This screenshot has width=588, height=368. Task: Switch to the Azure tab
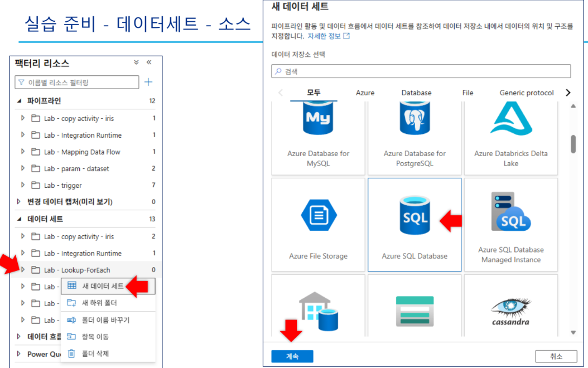(365, 93)
